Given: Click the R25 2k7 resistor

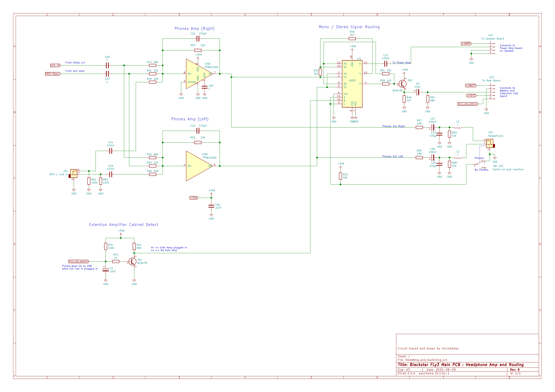Looking at the screenshot, I should [x=352, y=38].
